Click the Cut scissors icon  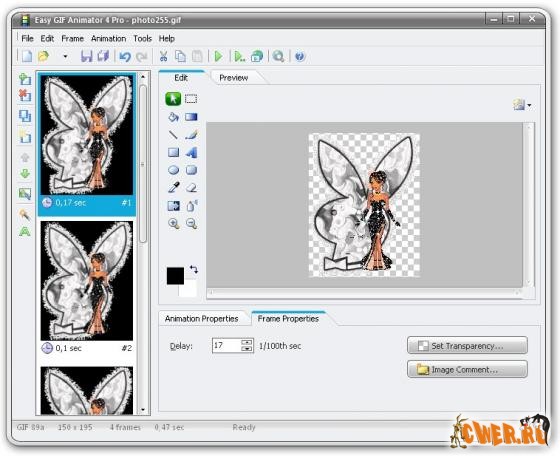163,56
